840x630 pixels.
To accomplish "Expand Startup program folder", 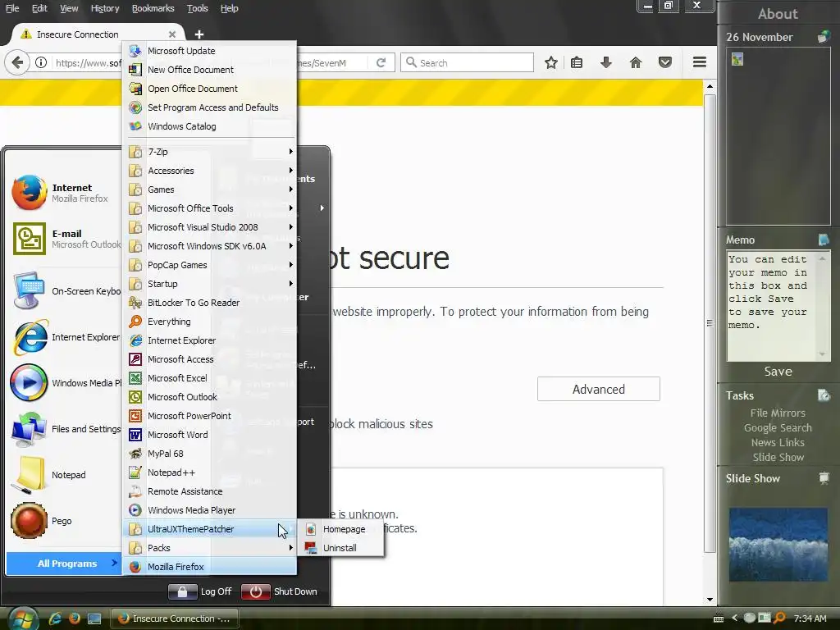I will coord(209,284).
